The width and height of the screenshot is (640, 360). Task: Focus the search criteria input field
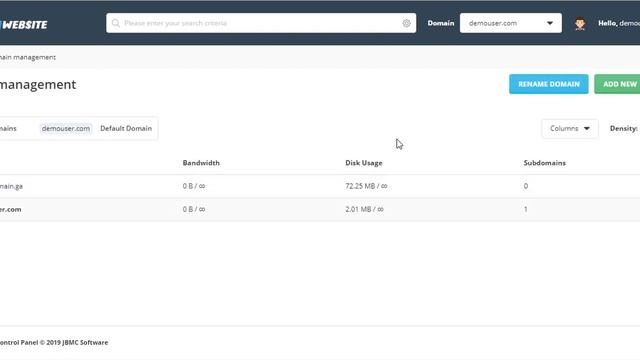coord(261,23)
